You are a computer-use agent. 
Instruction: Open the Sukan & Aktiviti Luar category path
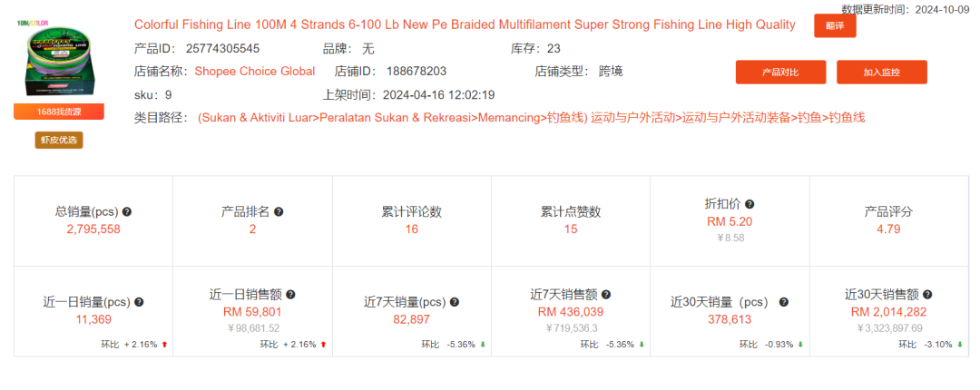393,118
